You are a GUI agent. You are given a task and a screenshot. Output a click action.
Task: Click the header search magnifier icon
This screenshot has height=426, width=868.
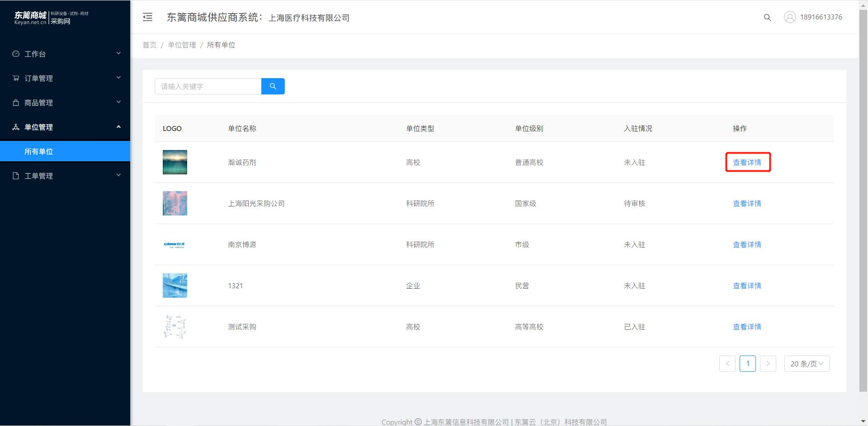click(x=767, y=18)
